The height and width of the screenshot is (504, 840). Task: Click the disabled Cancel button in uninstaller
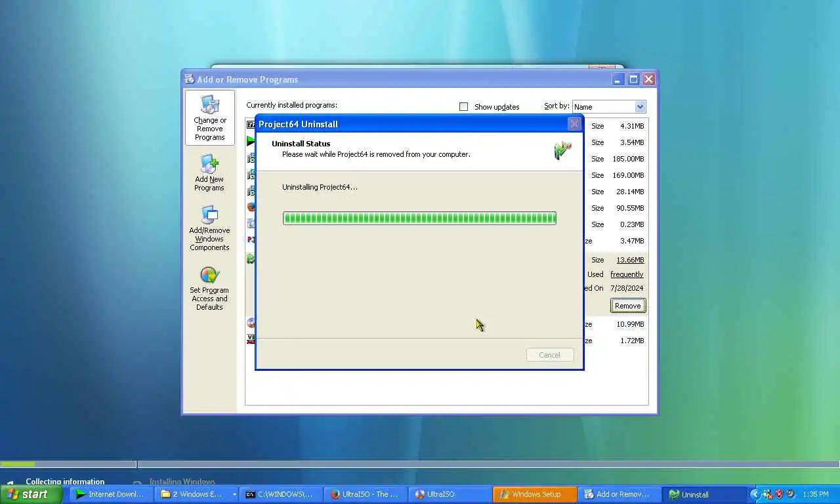[550, 355]
